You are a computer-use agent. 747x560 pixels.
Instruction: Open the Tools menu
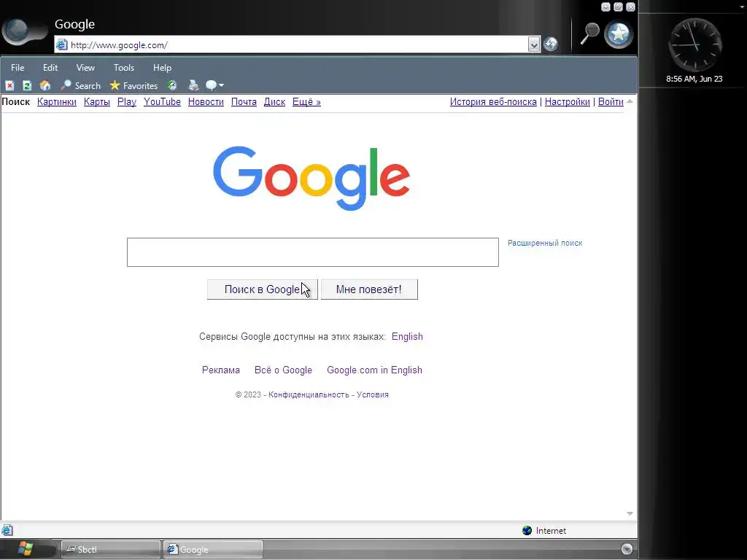coord(124,68)
